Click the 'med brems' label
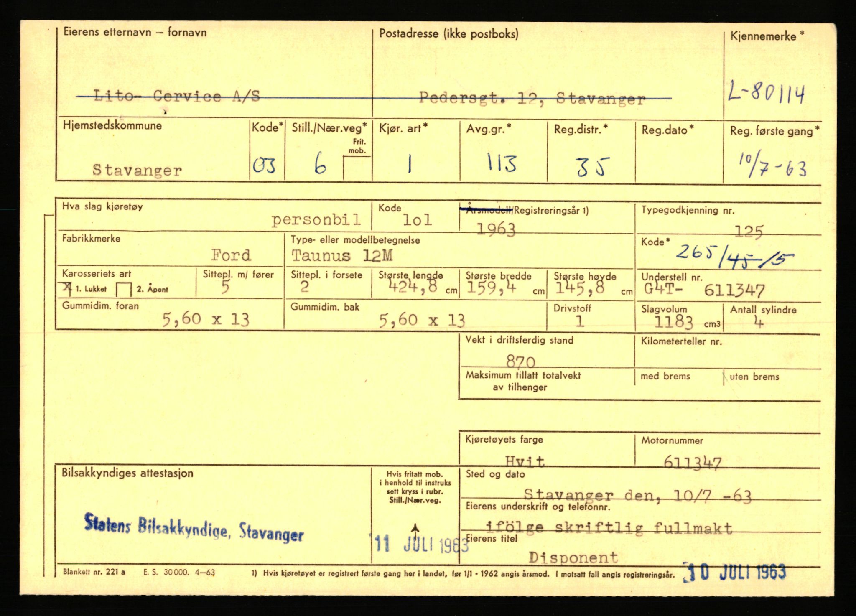The height and width of the screenshot is (616, 856). coord(665,376)
